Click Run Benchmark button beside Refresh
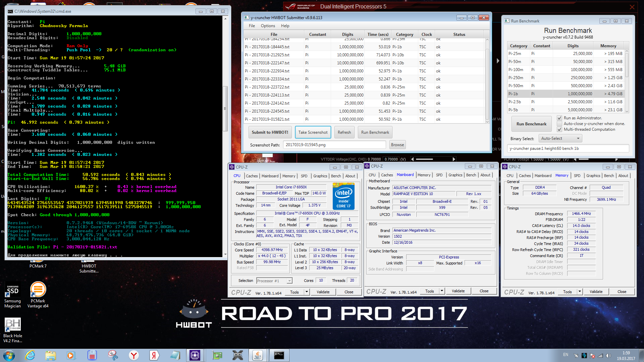The width and height of the screenshot is (644, 362). (x=375, y=132)
